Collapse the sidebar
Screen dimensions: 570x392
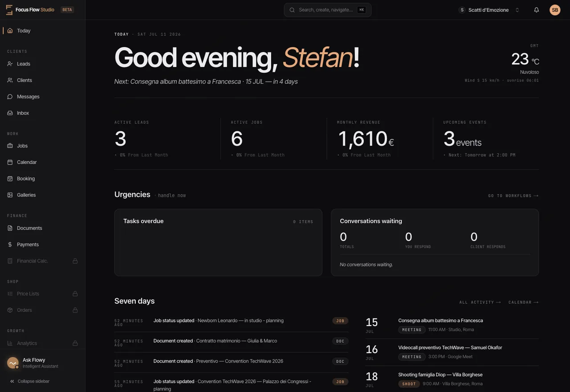[x=29, y=381]
